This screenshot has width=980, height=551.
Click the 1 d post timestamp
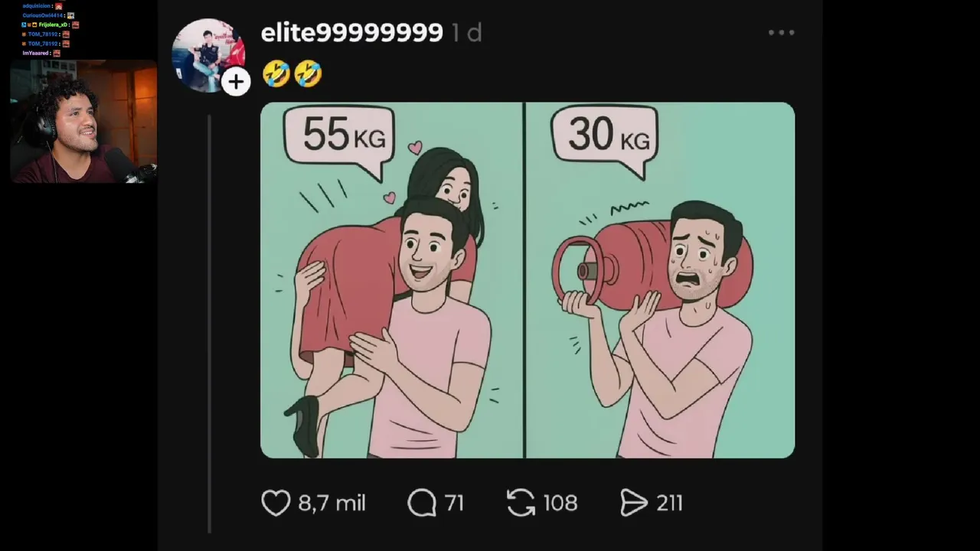466,32
